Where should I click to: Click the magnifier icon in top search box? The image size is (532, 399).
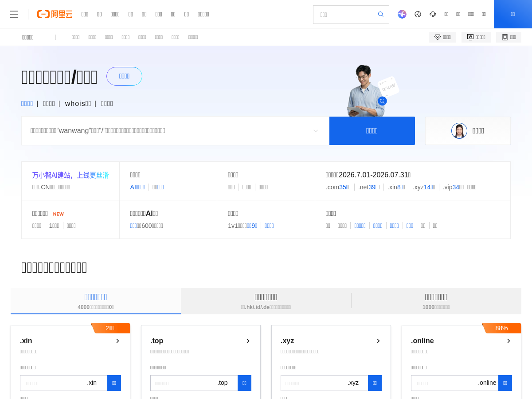coord(380,14)
